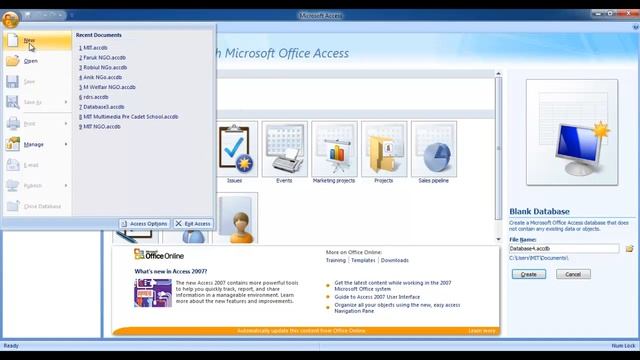Image resolution: width=640 pixels, height=360 pixels.
Task: Expand the Save As submenu arrow
Action: click(x=66, y=102)
